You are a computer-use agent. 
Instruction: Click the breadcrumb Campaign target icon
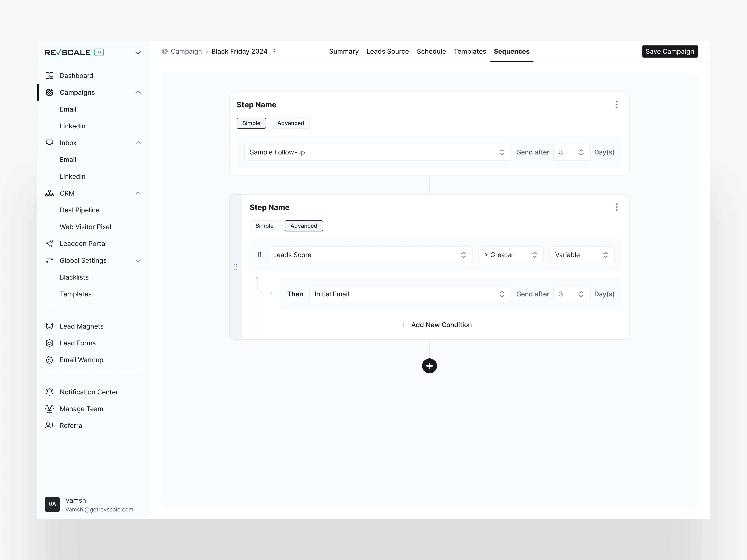click(165, 51)
